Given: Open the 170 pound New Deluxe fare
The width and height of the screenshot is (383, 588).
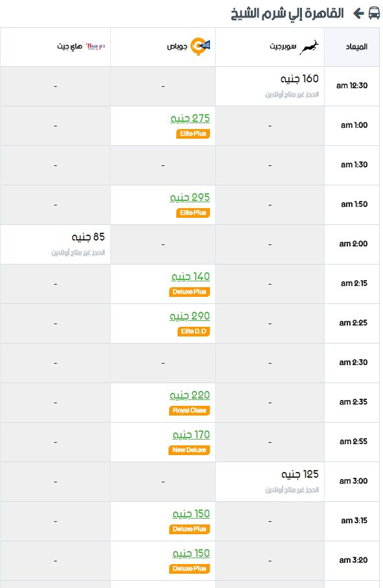Looking at the screenshot, I should click(x=191, y=435).
